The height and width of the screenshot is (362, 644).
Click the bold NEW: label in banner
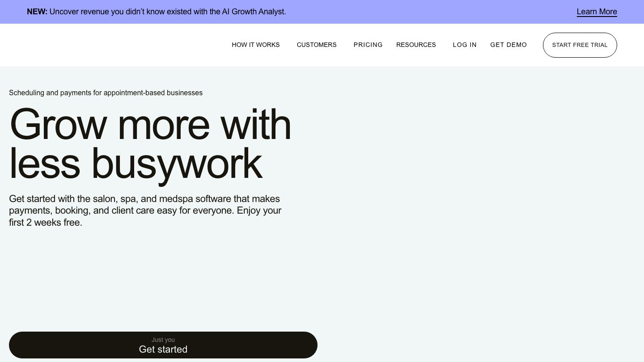coord(37,12)
